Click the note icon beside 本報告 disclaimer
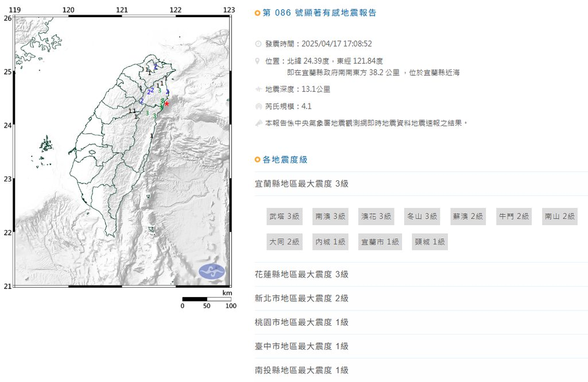588x382 pixels. click(x=258, y=123)
